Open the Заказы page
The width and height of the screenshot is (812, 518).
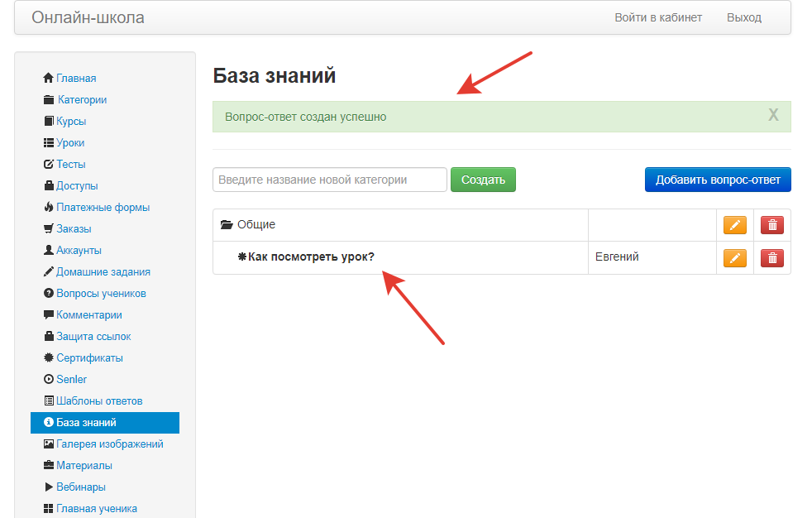coord(74,229)
